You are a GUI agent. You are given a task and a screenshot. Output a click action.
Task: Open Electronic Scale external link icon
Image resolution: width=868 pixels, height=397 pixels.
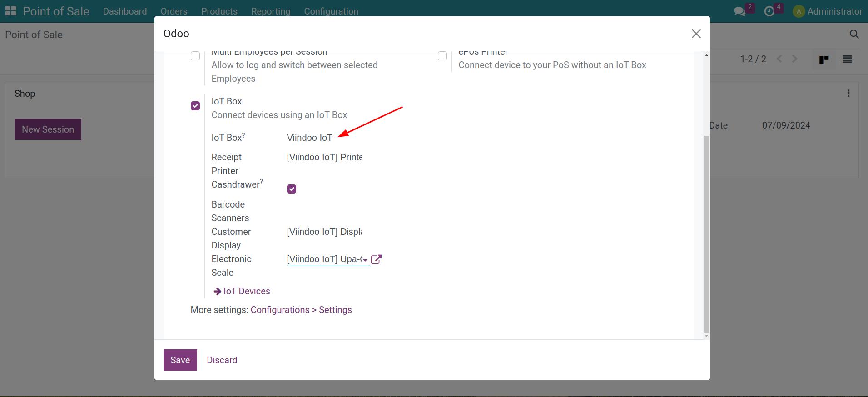coord(376,259)
